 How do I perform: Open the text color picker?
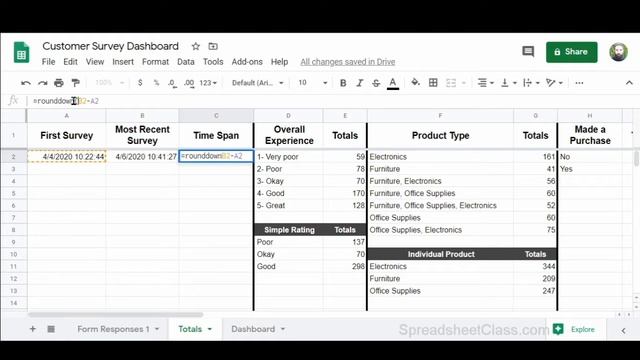(x=393, y=83)
